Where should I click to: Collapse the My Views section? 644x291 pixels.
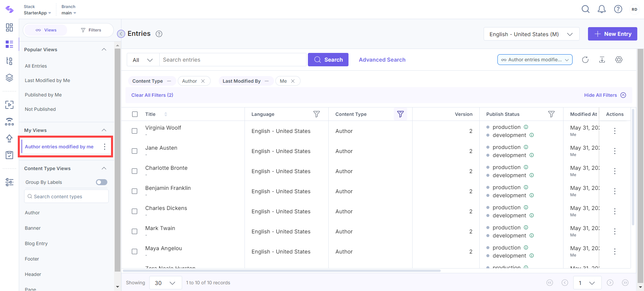104,130
